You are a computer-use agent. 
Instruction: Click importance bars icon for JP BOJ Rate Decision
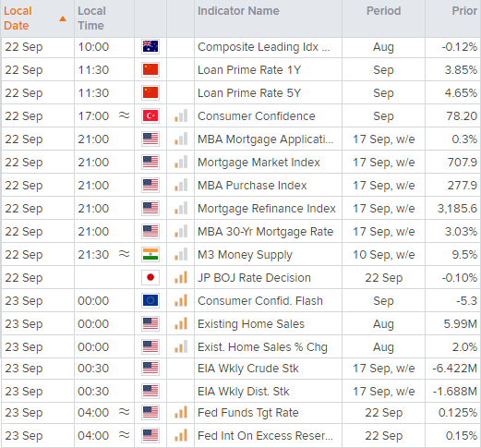click(x=181, y=277)
